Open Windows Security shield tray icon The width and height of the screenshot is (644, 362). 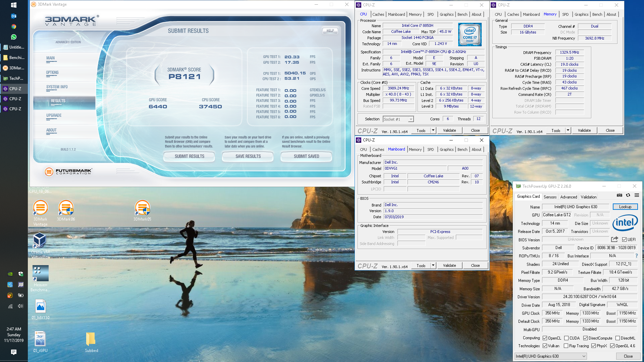[x=21, y=274]
